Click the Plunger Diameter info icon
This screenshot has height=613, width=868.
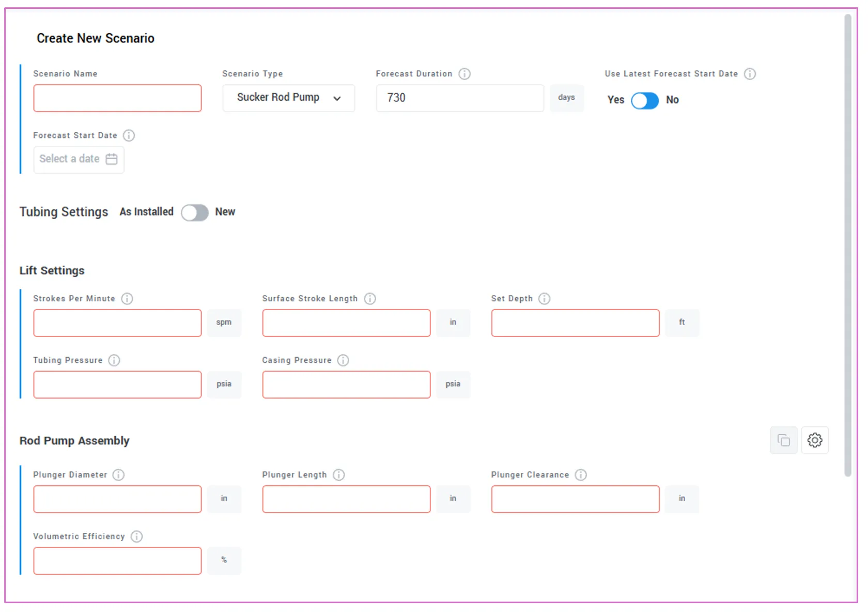click(119, 475)
